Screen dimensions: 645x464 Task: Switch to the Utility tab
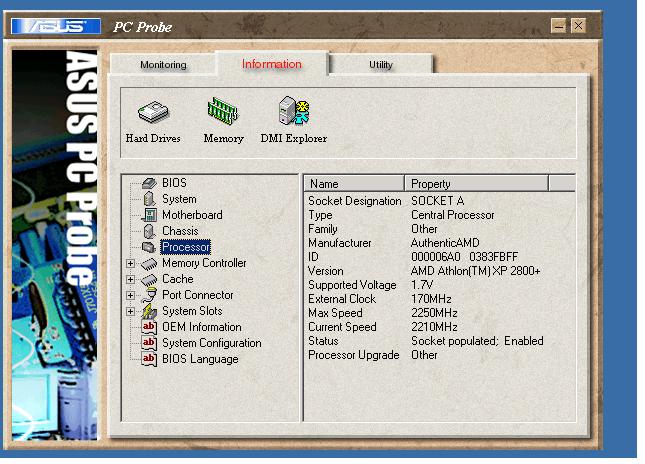[381, 65]
